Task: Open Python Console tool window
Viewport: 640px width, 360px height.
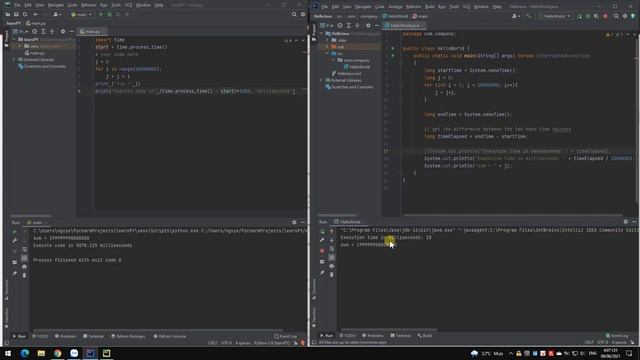Action: (170, 336)
